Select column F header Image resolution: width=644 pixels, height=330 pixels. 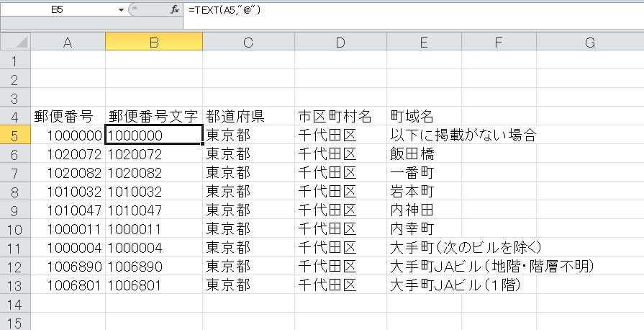tap(499, 42)
